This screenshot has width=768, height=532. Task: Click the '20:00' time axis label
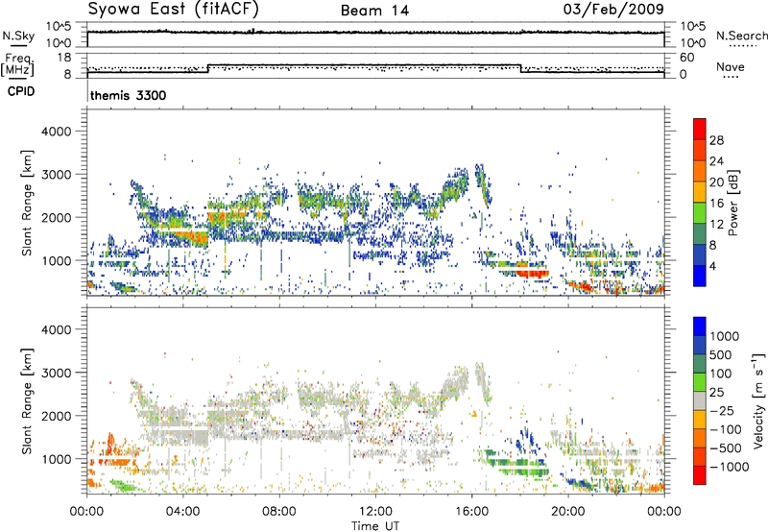[x=568, y=512]
